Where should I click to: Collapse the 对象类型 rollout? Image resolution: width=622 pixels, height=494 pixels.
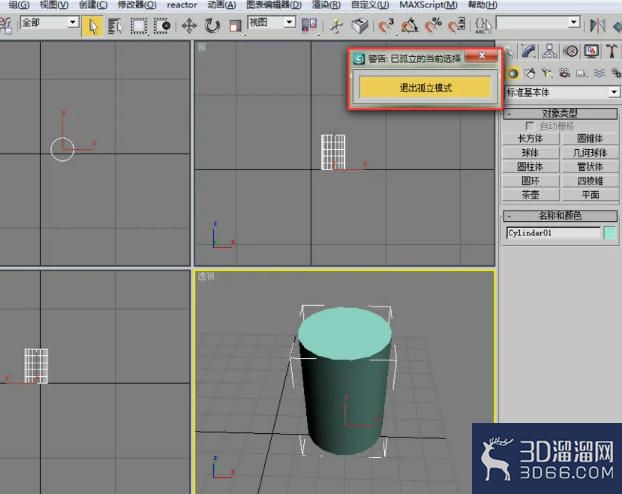tap(560, 114)
